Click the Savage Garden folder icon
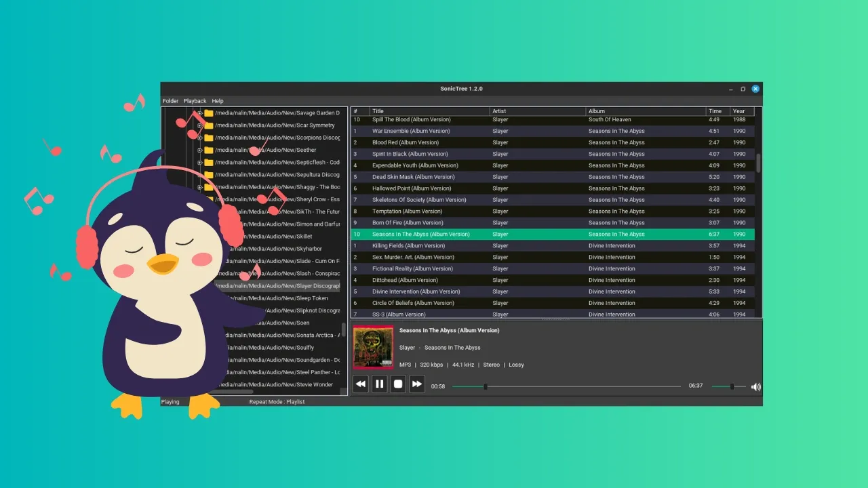Image resolution: width=868 pixels, height=488 pixels. click(209, 113)
